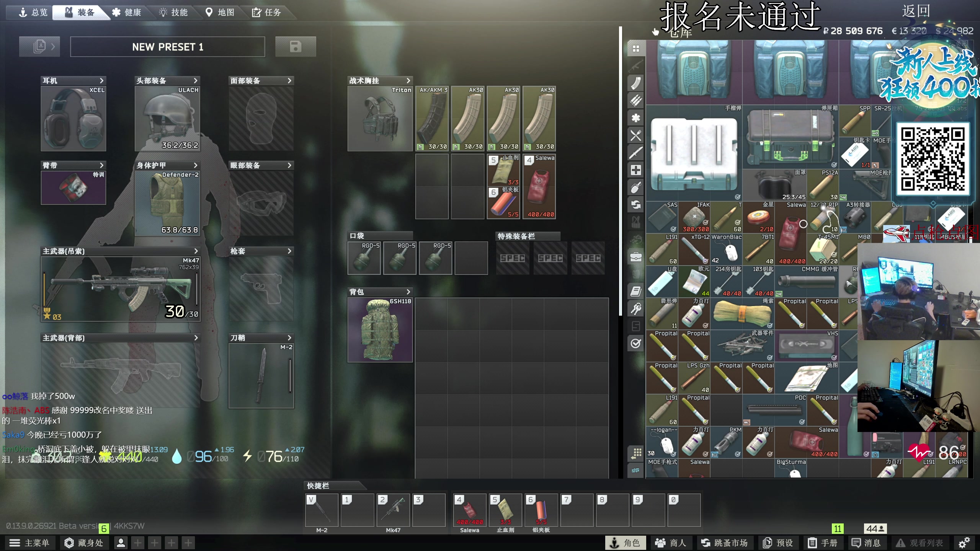Select the 6SH118 backpack item

point(380,330)
